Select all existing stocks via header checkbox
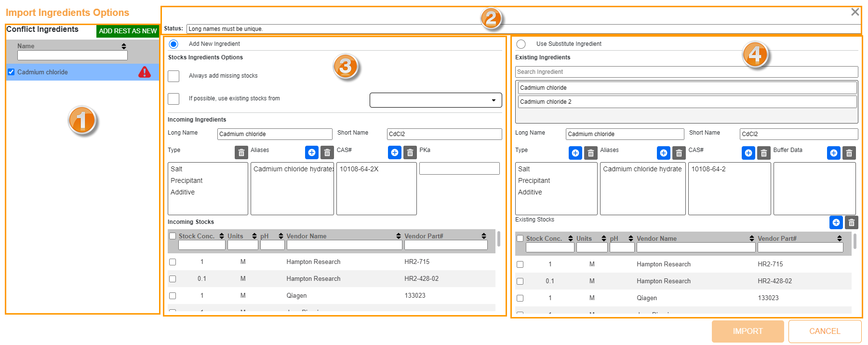Screen dimensions: 868x345 [520, 238]
